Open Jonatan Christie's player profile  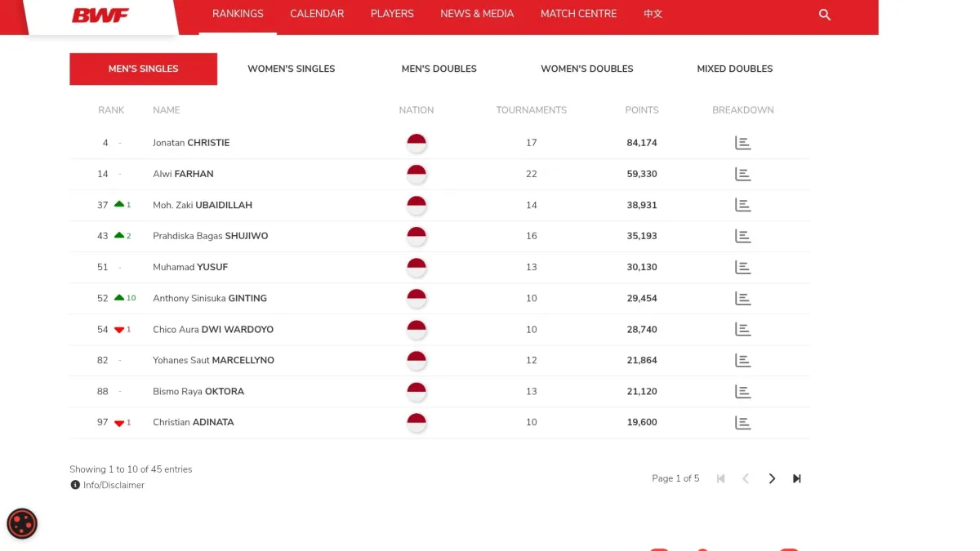coord(191,143)
